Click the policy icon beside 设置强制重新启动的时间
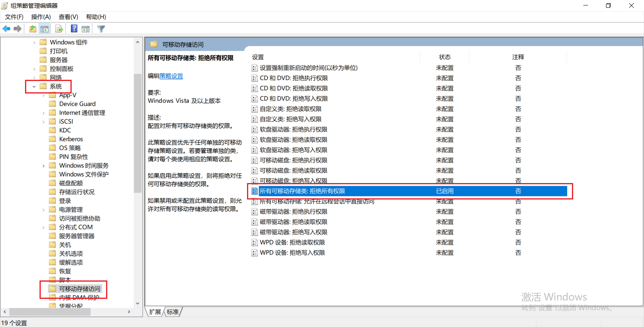The image size is (644, 327). click(x=255, y=68)
